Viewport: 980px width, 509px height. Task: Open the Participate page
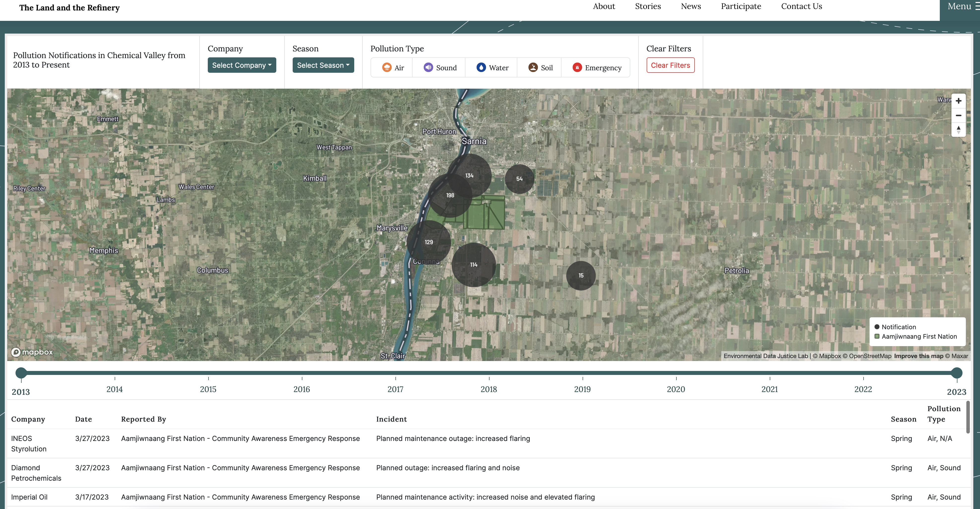click(741, 6)
